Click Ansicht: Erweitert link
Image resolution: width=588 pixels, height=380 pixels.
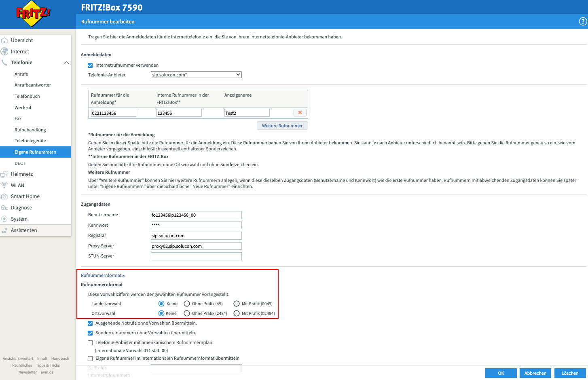(18, 359)
